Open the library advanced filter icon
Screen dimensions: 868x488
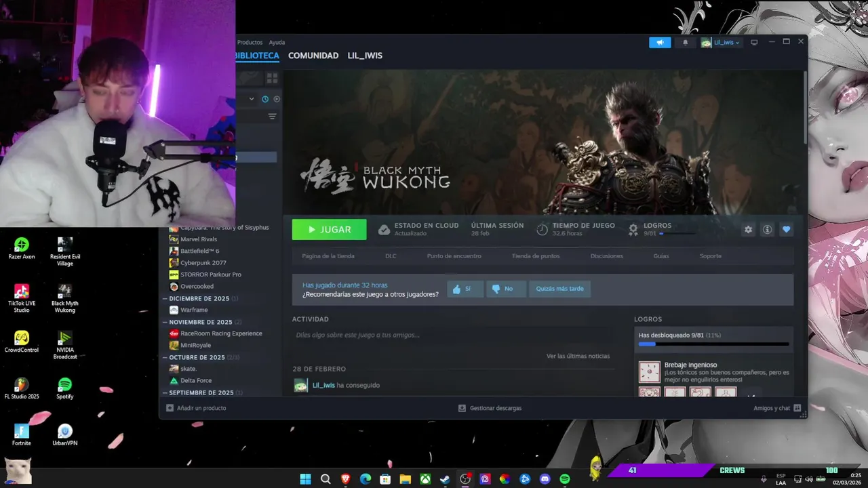(x=272, y=117)
